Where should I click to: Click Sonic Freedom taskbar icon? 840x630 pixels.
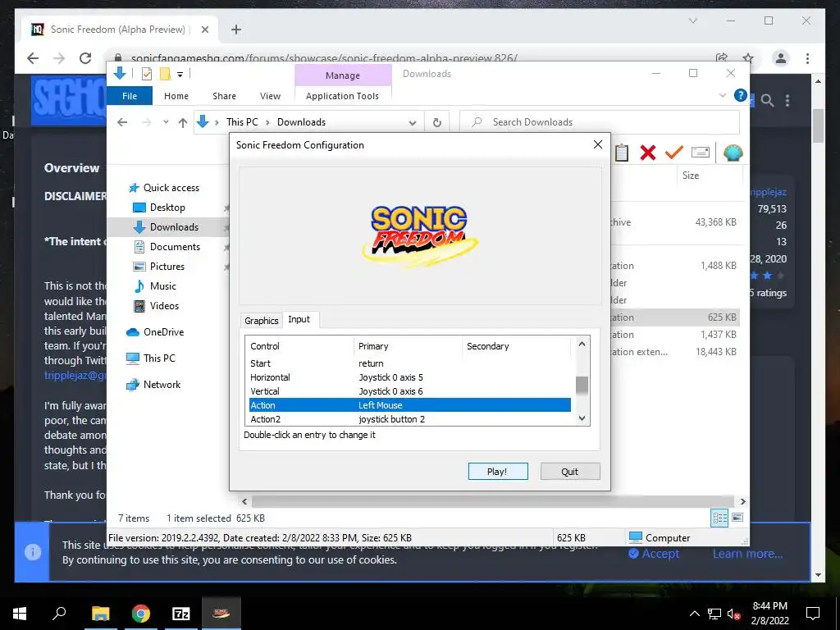pyautogui.click(x=221, y=614)
